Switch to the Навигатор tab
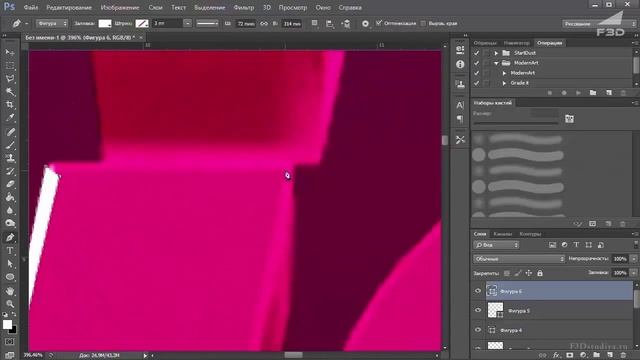Image resolution: width=640 pixels, height=360 pixels. pos(517,43)
